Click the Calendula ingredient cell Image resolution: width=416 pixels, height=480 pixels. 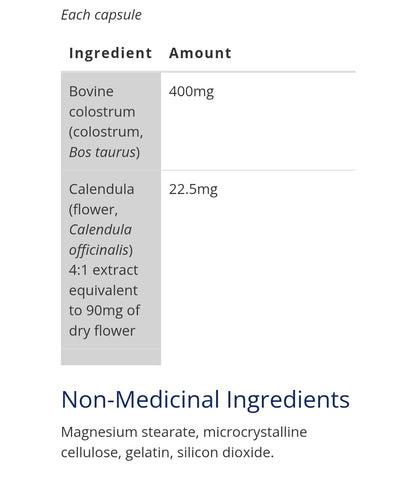111,259
